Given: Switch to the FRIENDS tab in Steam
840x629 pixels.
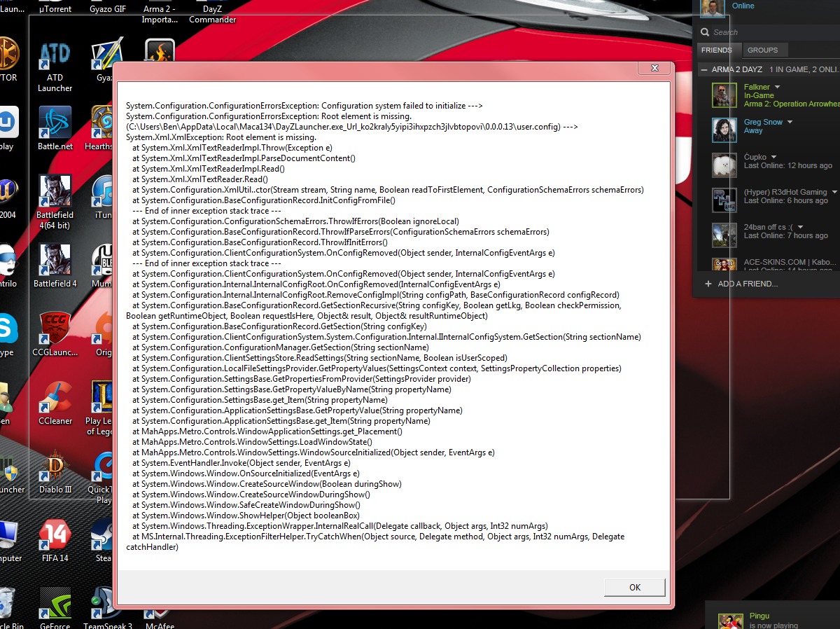Looking at the screenshot, I should [x=716, y=50].
